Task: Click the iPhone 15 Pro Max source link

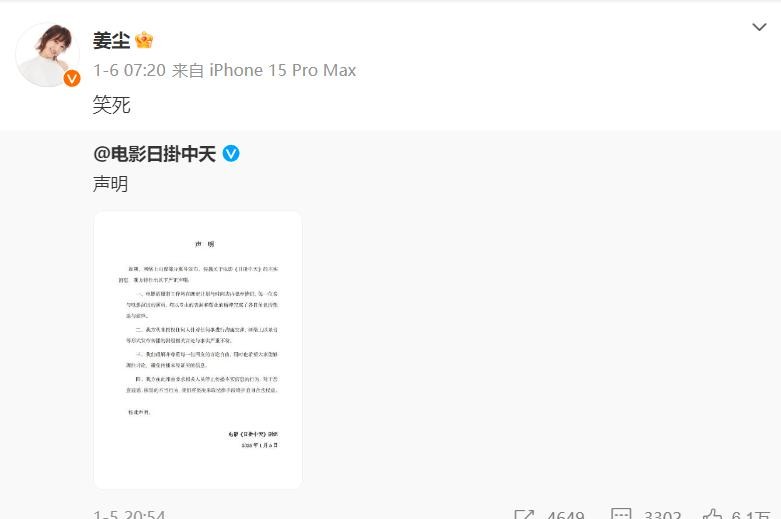Action: 282,70
